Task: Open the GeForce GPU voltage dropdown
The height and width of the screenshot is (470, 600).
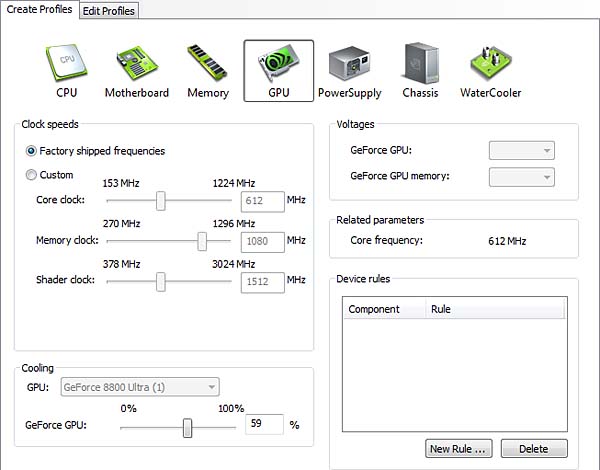Action: (x=522, y=150)
